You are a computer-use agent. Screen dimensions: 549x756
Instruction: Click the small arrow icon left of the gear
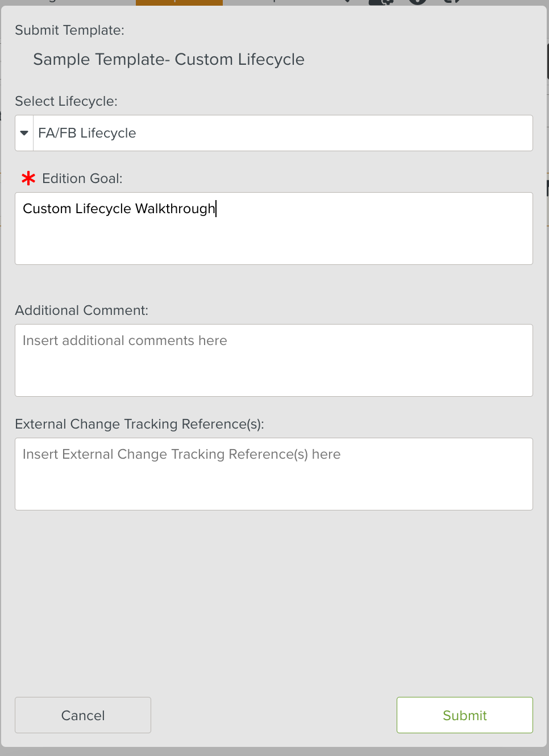[348, 2]
